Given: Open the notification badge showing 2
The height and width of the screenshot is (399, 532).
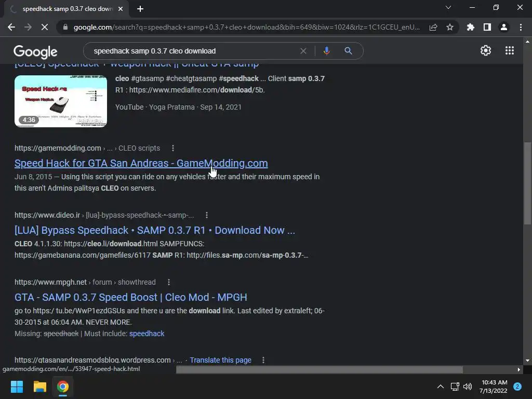Looking at the screenshot, I should click(x=517, y=387).
